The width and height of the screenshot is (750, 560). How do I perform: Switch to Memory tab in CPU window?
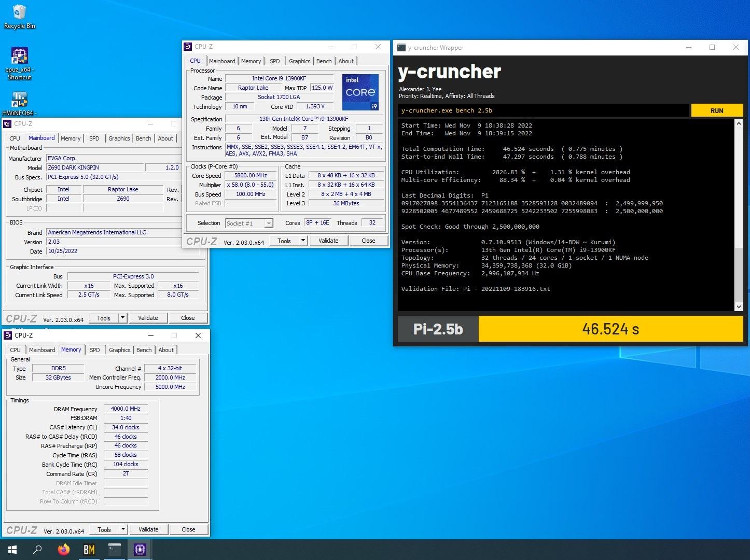tap(251, 61)
